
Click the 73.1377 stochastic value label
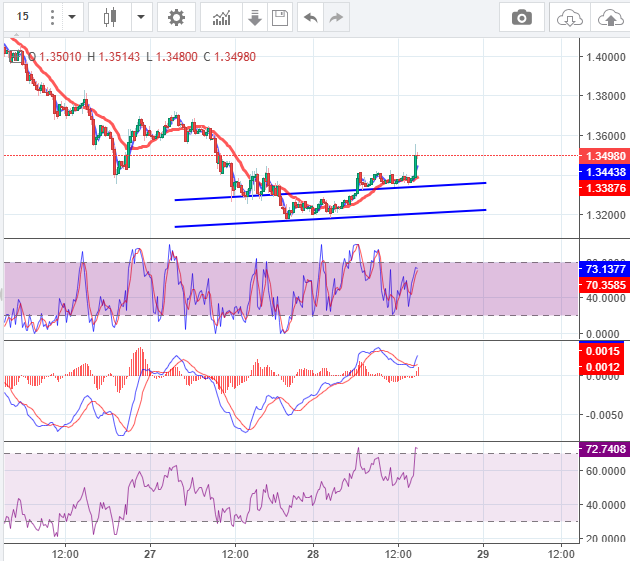pyautogui.click(x=605, y=269)
